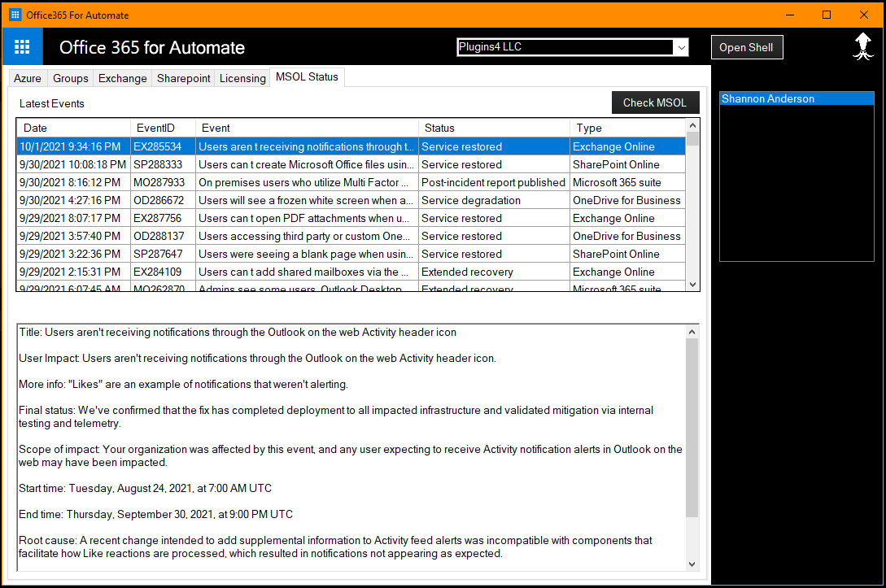
Task: Open the Groups tab
Action: (71, 79)
